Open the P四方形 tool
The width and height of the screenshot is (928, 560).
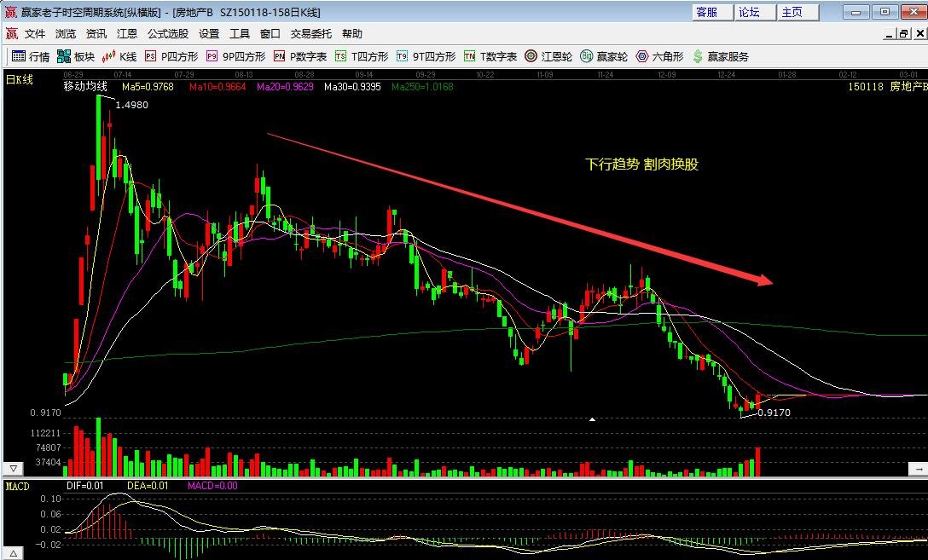click(x=171, y=57)
